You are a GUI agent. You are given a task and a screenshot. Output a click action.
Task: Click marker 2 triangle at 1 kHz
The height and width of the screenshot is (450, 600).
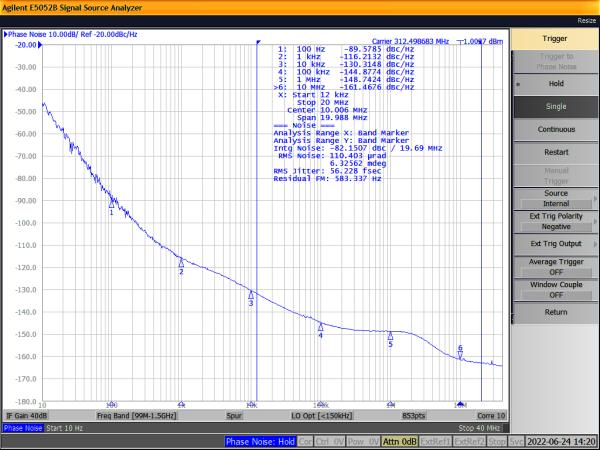pos(181,264)
